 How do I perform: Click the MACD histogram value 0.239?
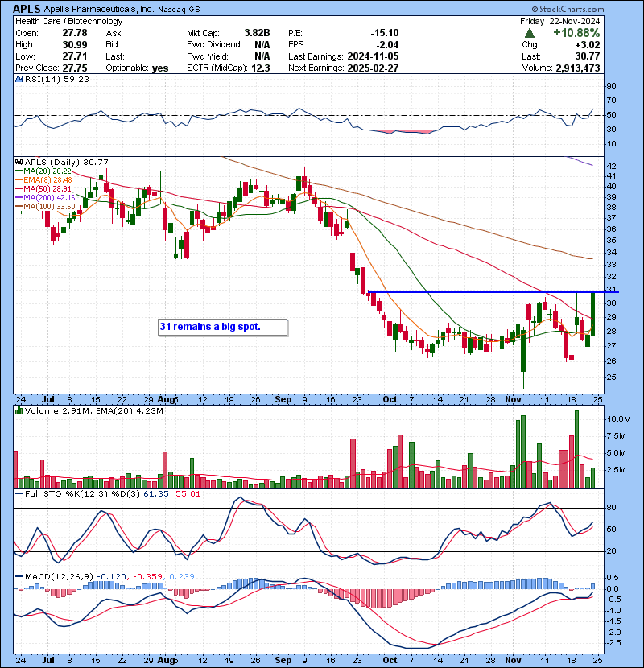coord(182,577)
